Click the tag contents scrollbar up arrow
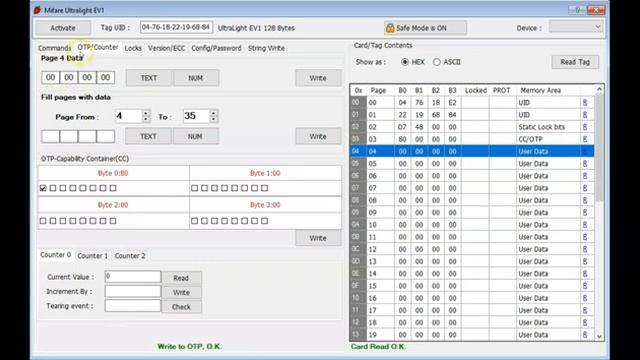 click(599, 89)
